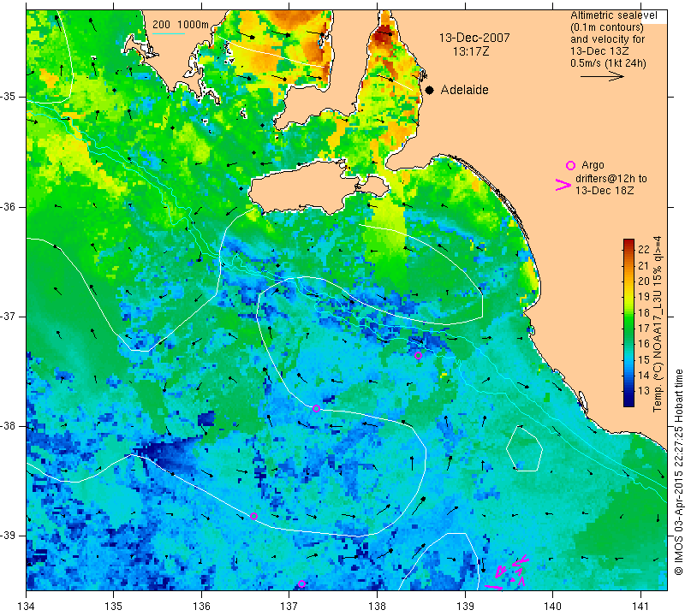Click the green middle of temperature colorbar
Image resolution: width=685 pixels, height=616 pixels.
point(628,323)
